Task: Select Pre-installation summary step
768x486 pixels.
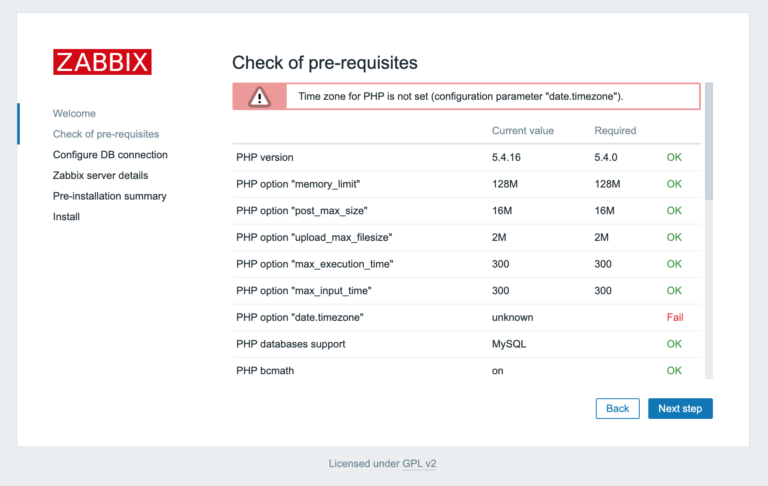Action: coord(109,196)
